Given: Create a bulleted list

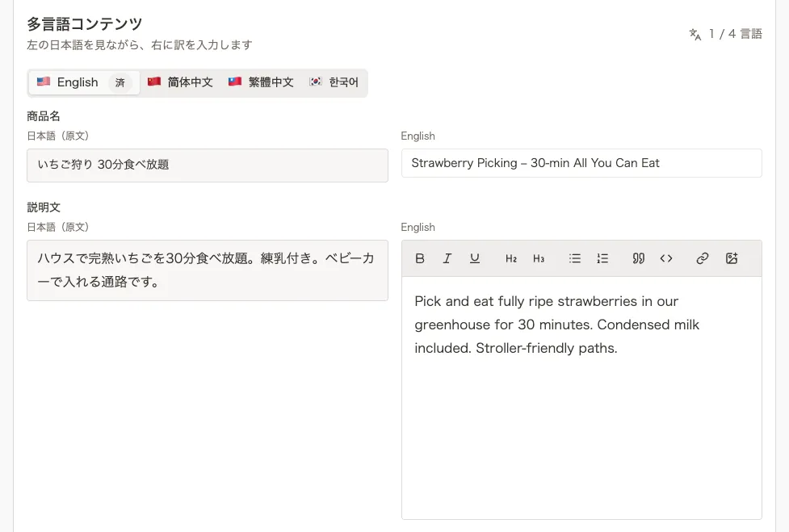Looking at the screenshot, I should pos(575,258).
